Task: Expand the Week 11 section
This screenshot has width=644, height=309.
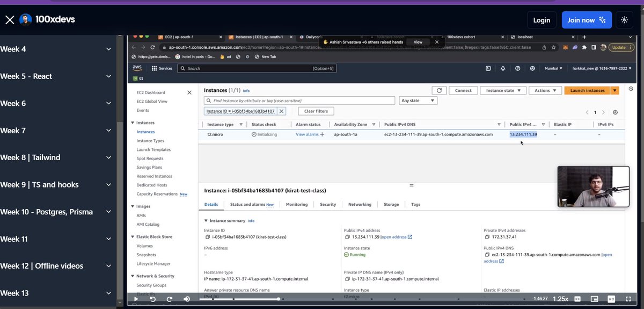Action: point(57,239)
